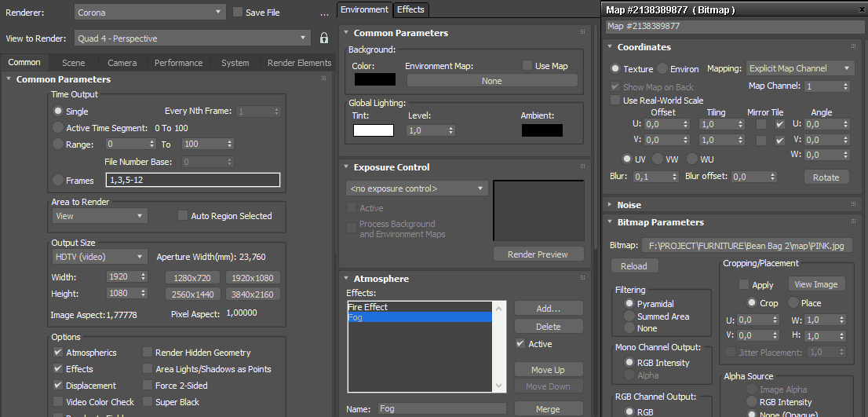Check Use Real-World Scale option
868x417 pixels.
click(x=616, y=101)
